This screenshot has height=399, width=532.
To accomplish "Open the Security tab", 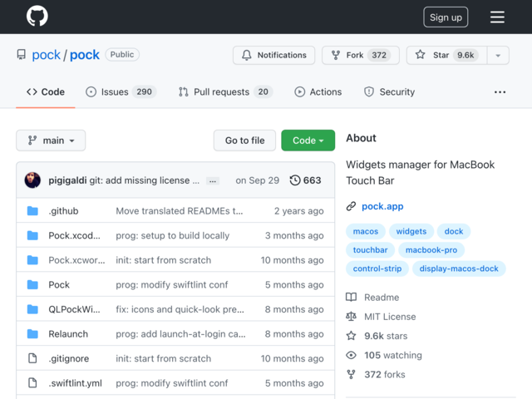I will [x=389, y=92].
